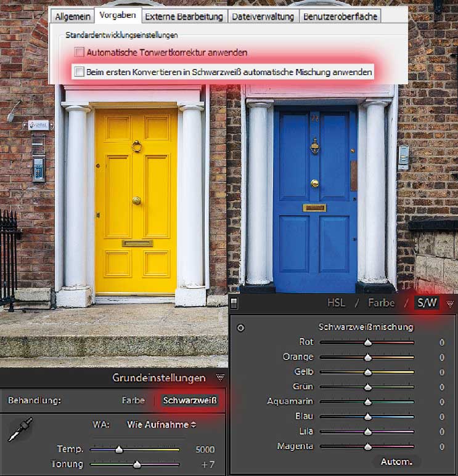Go to the Dateiverwaltung tab
Viewport: 458px width, 476px height.
point(263,17)
